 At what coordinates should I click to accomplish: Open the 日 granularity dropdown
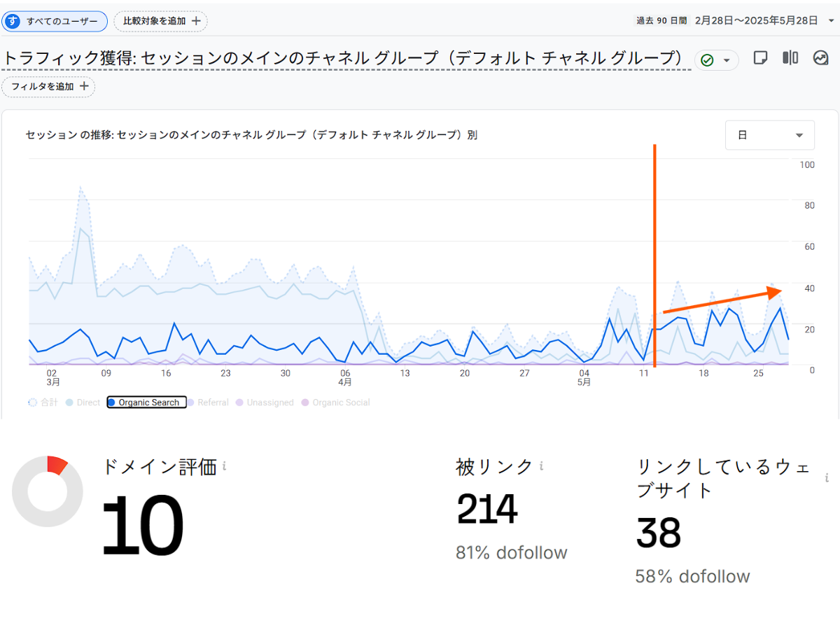tap(770, 135)
